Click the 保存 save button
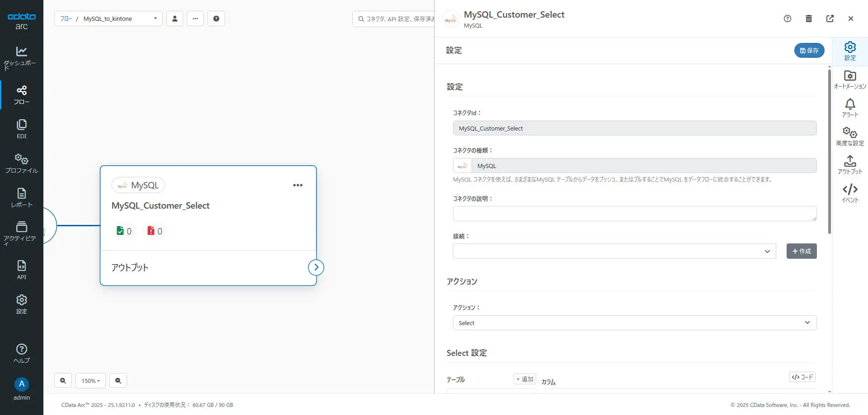This screenshot has height=415, width=868. (809, 51)
